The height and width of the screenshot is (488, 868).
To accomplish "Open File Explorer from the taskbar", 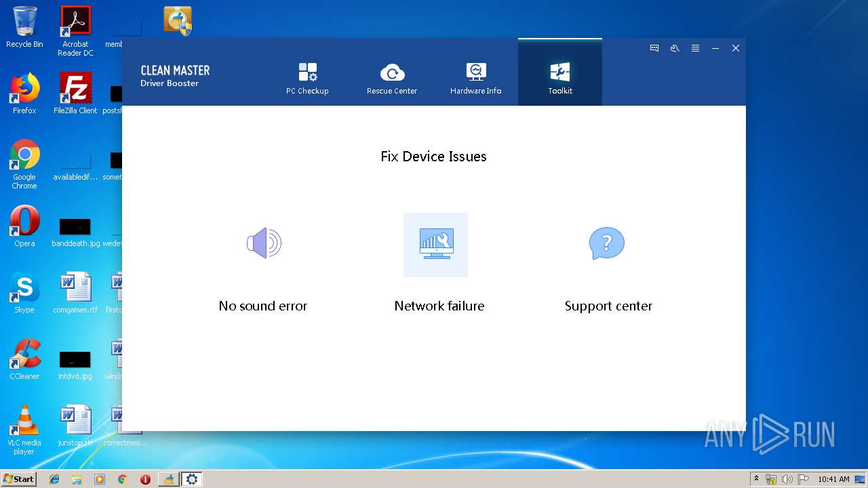I will click(77, 479).
